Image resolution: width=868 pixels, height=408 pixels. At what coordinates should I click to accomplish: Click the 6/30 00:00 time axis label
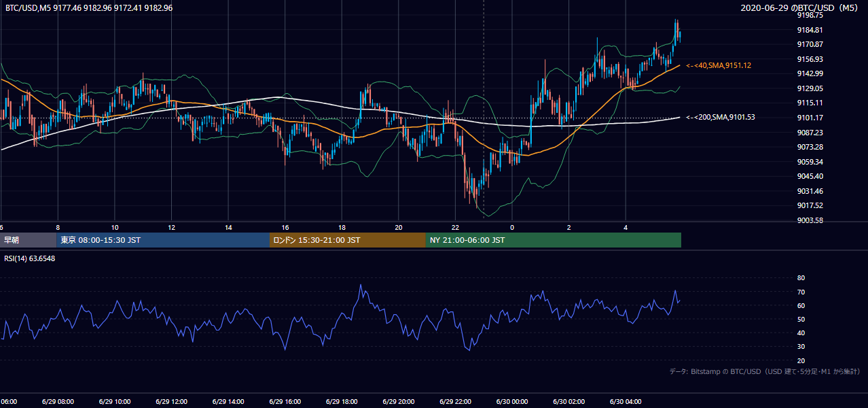512,402
